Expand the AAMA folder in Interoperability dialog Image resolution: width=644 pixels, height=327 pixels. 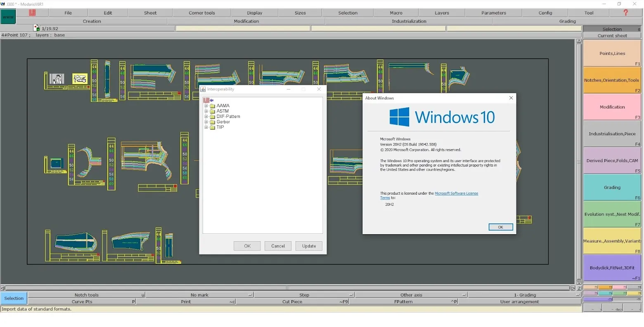click(206, 106)
